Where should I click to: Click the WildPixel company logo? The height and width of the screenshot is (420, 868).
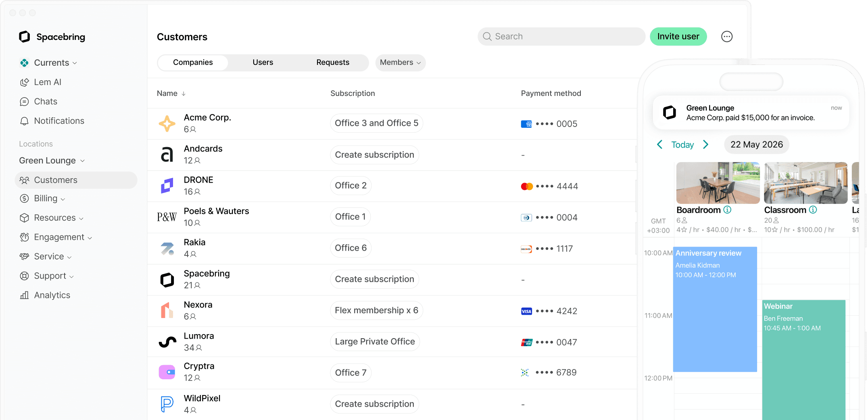pyautogui.click(x=167, y=404)
